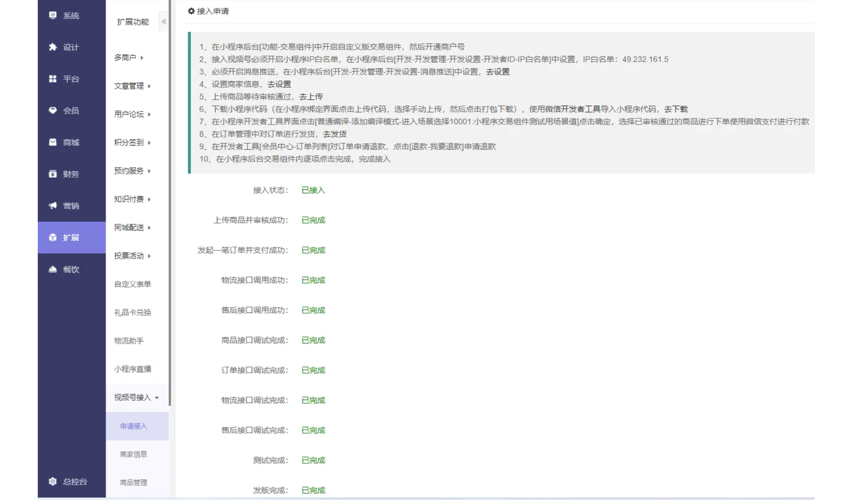Click 已完成 beside 物流接口调试完成

click(x=313, y=400)
